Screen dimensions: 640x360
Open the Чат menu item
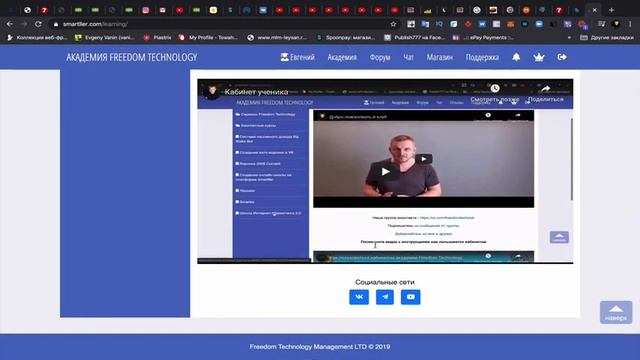(x=409, y=57)
